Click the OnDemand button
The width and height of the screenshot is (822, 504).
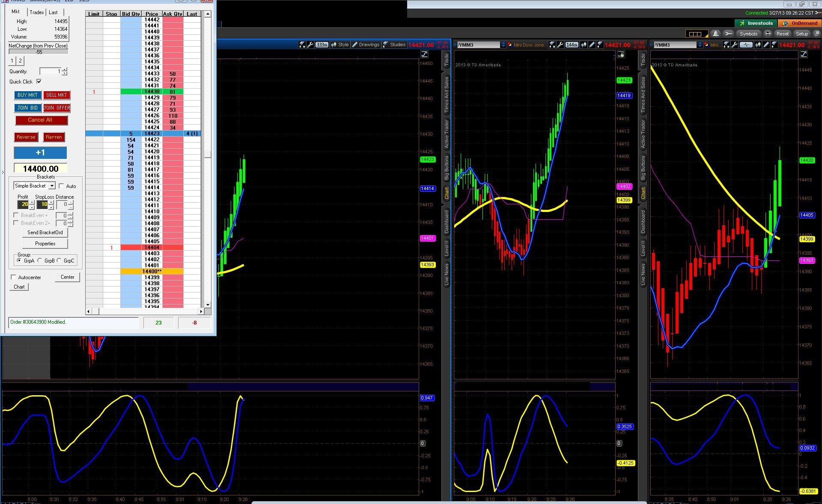click(800, 23)
